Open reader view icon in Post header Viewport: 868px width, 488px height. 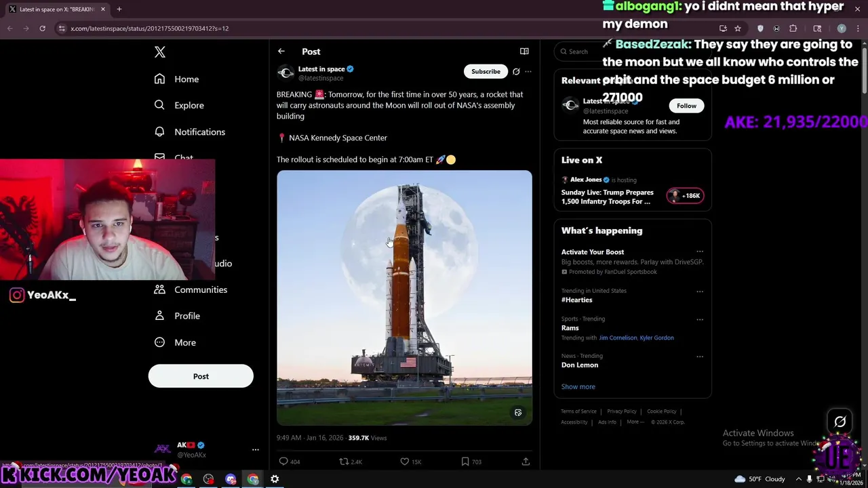coord(524,52)
